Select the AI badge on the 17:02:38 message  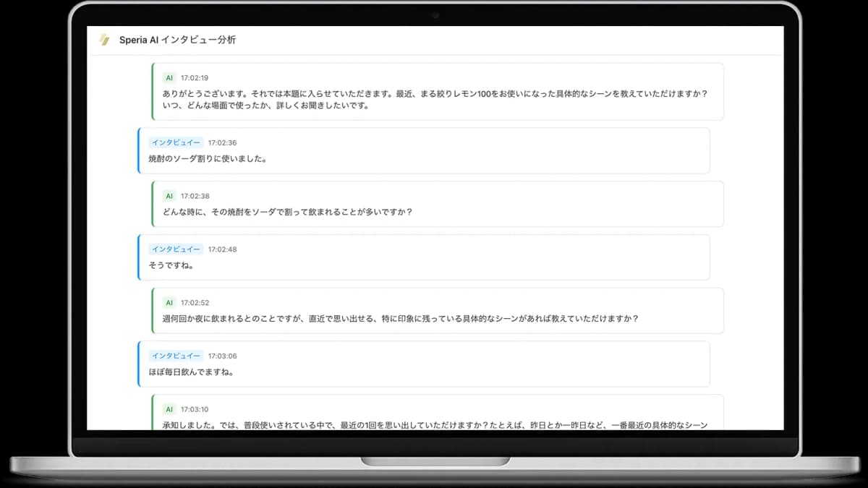click(169, 195)
